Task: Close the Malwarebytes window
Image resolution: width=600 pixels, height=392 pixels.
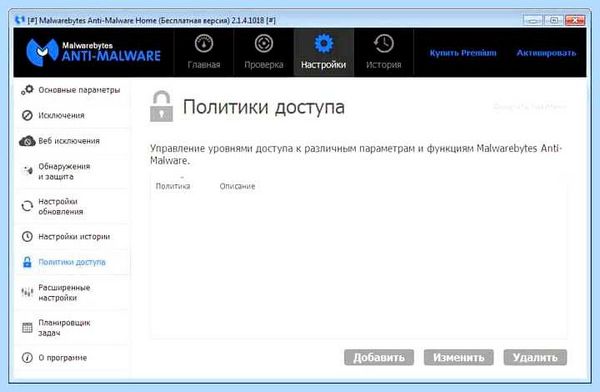Action: coord(574,20)
